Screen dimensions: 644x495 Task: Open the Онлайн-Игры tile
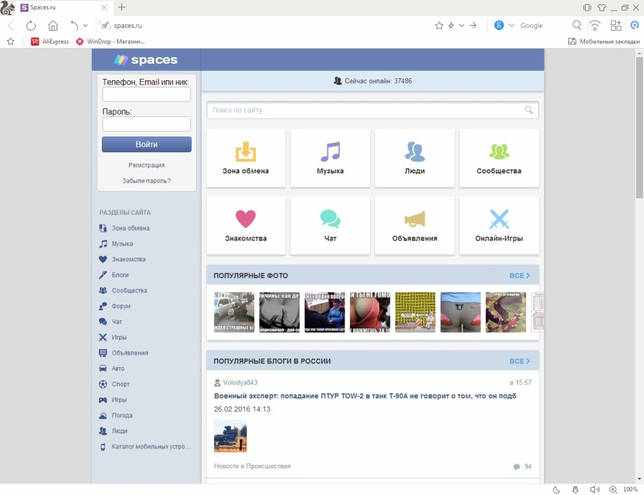pos(499,226)
